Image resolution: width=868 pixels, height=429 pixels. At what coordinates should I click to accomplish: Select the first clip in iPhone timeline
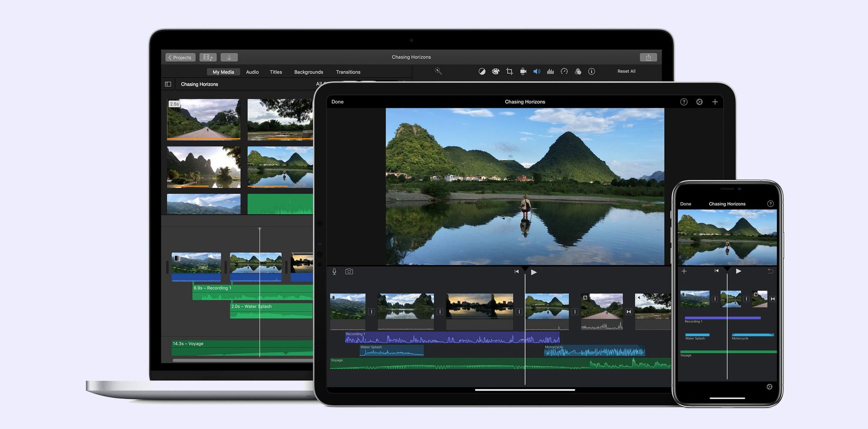point(695,299)
